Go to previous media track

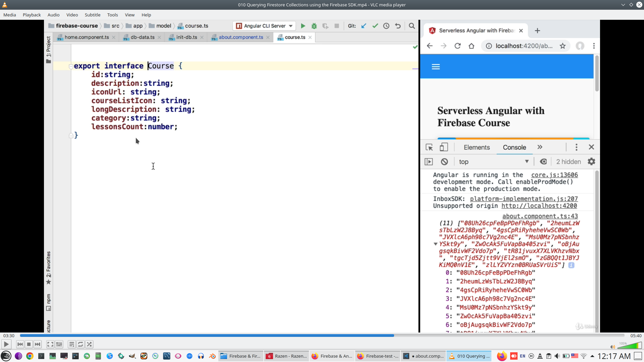20,344
